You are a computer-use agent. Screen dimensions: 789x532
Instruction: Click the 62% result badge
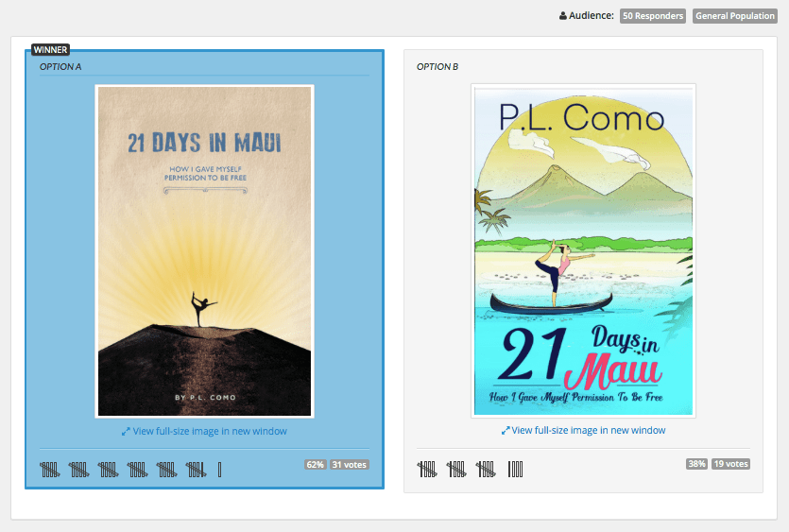click(315, 465)
